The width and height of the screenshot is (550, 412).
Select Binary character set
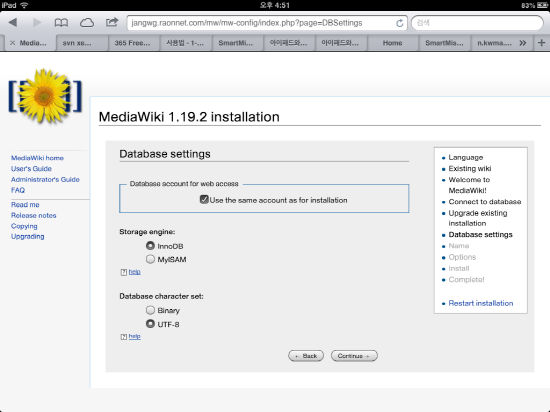tap(150, 310)
